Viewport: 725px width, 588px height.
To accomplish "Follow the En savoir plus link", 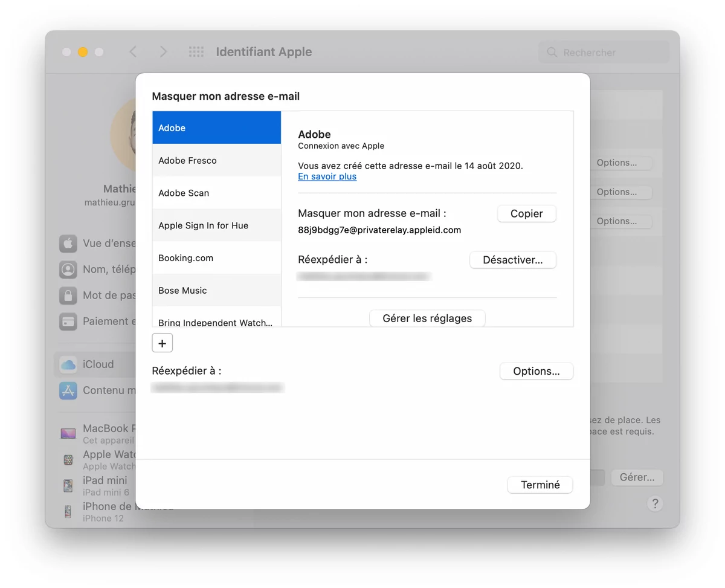I will coord(327,176).
